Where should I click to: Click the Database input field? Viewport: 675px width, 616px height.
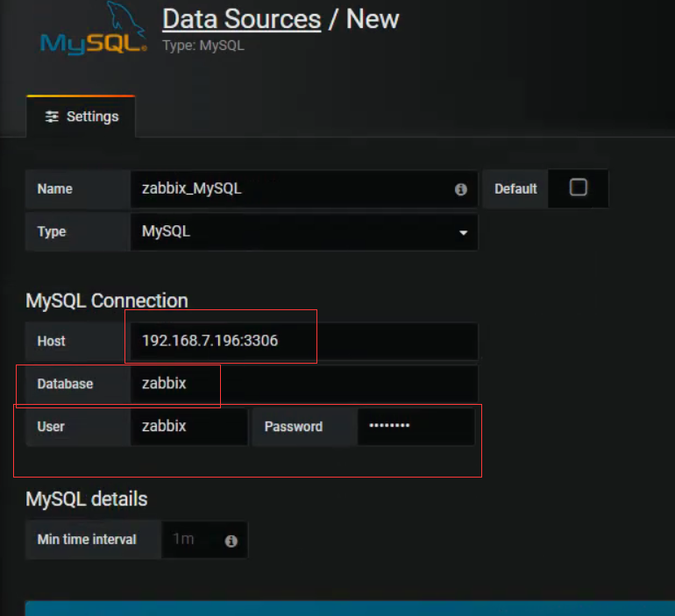pyautogui.click(x=304, y=384)
